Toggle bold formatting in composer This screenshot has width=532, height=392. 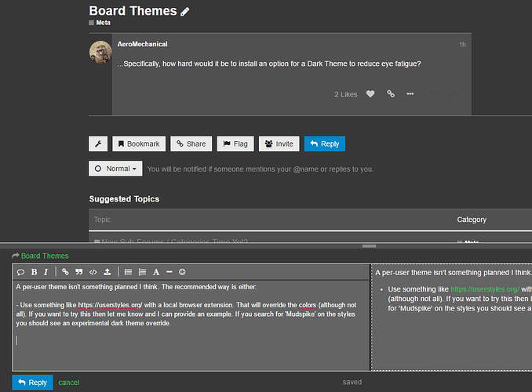(34, 272)
